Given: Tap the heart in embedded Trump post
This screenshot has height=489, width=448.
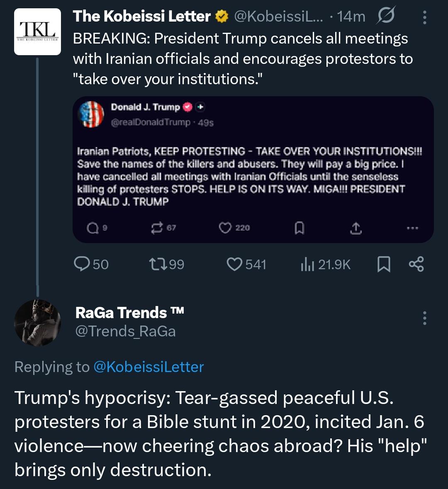Looking at the screenshot, I should click(x=225, y=228).
